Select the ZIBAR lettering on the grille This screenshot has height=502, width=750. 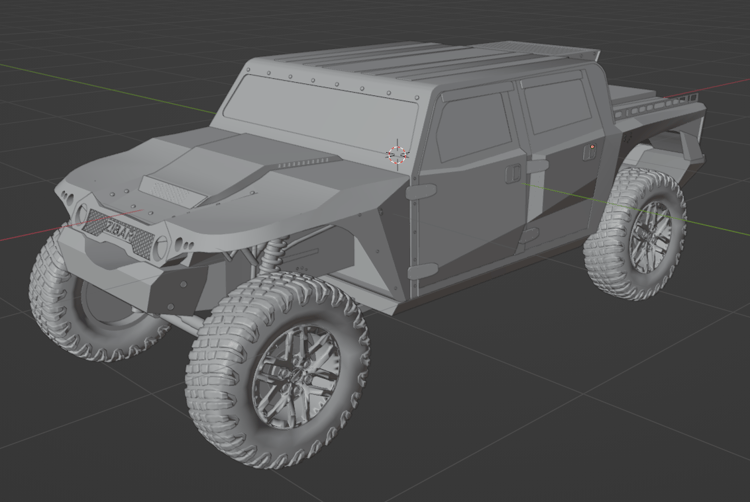122,231
